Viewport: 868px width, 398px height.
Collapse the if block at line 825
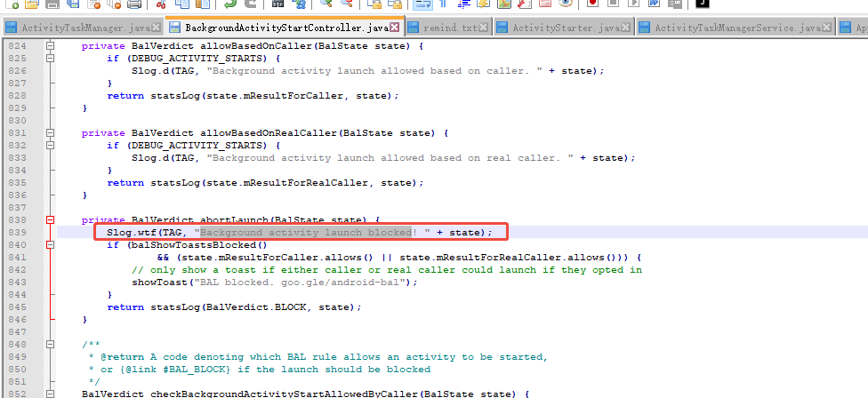(x=51, y=58)
